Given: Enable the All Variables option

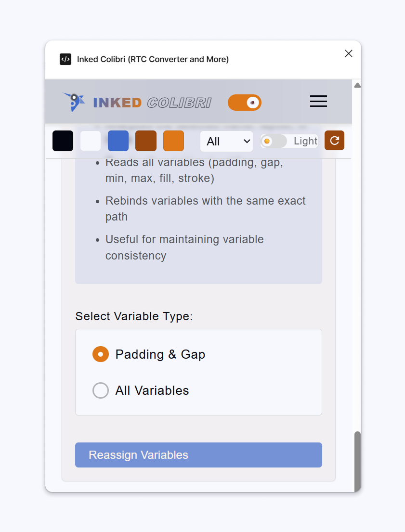Looking at the screenshot, I should pos(101,390).
